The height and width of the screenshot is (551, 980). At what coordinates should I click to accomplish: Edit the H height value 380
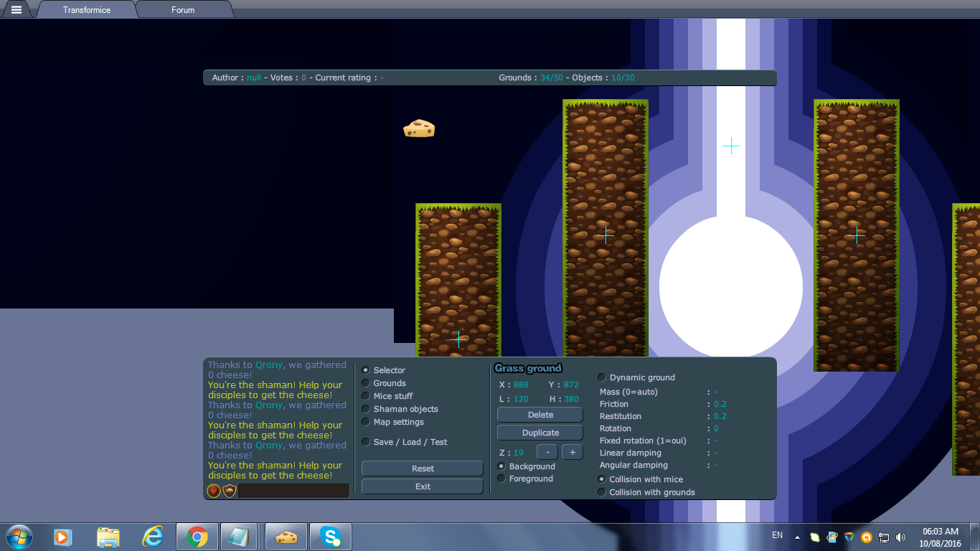(x=571, y=399)
